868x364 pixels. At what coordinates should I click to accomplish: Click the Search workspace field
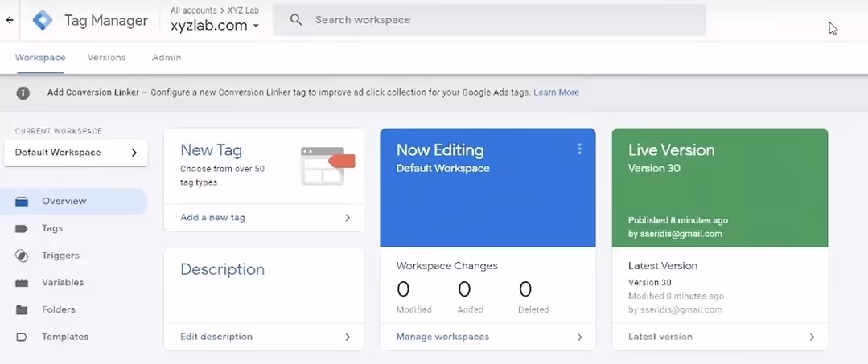pyautogui.click(x=489, y=20)
